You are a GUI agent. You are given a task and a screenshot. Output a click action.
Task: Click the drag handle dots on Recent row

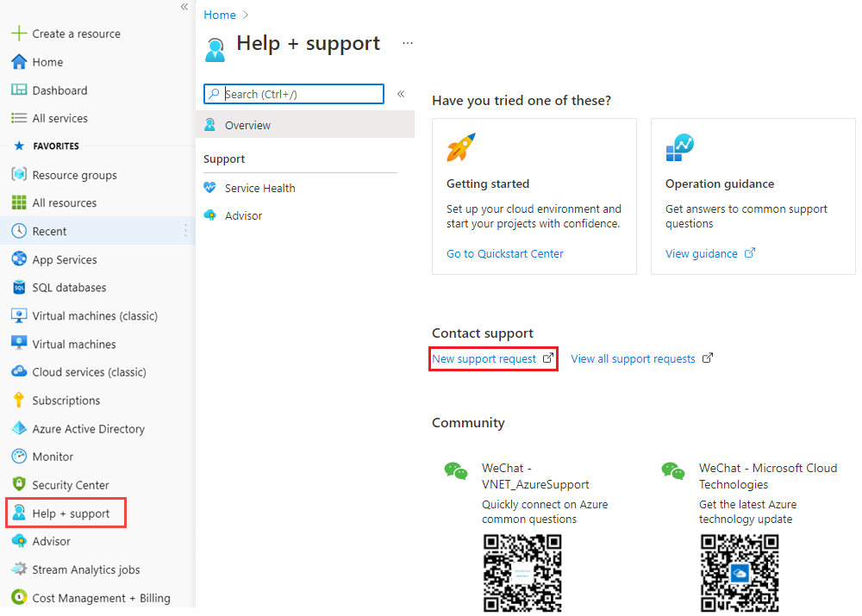pyautogui.click(x=186, y=231)
